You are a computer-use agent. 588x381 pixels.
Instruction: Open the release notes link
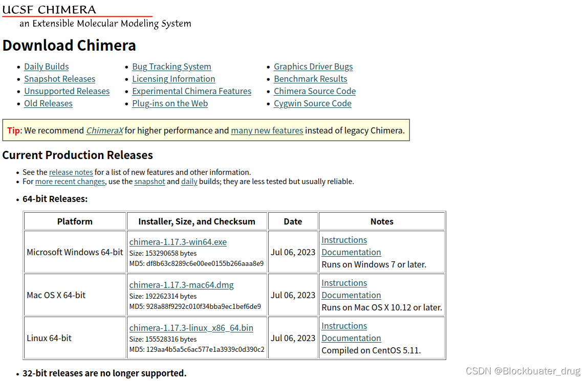(71, 172)
